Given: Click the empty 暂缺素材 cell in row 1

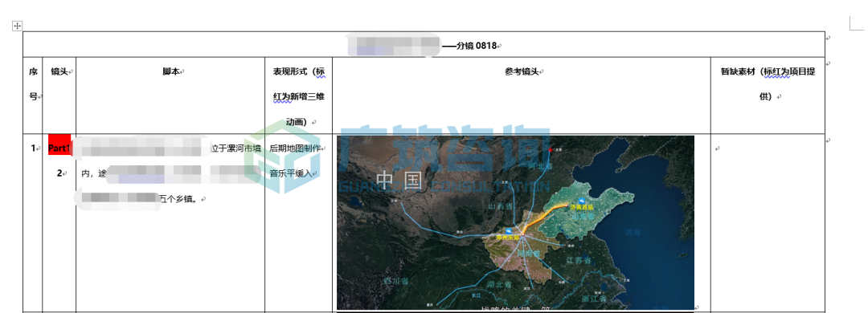Looking at the screenshot, I should tap(768, 222).
